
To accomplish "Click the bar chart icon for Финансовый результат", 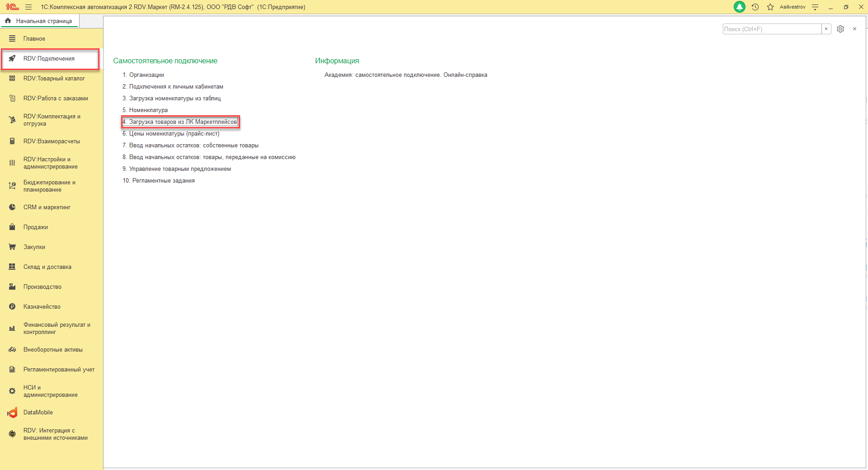I will pos(12,328).
